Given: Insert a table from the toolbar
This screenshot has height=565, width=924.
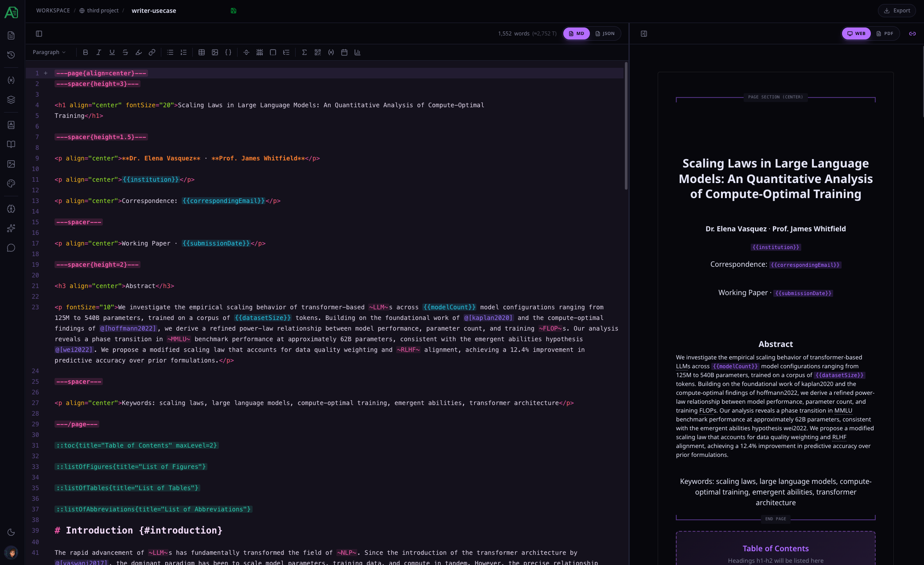Looking at the screenshot, I should (202, 52).
